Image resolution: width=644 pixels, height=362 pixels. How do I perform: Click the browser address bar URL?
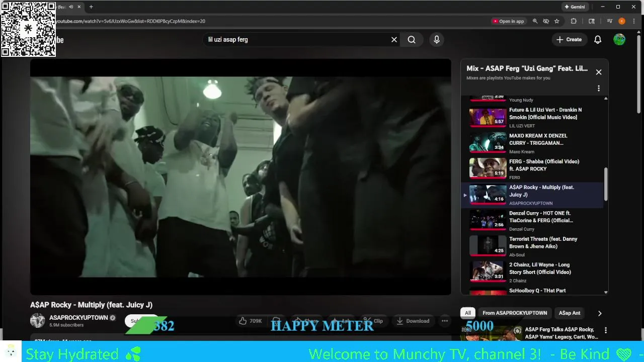pyautogui.click(x=131, y=21)
